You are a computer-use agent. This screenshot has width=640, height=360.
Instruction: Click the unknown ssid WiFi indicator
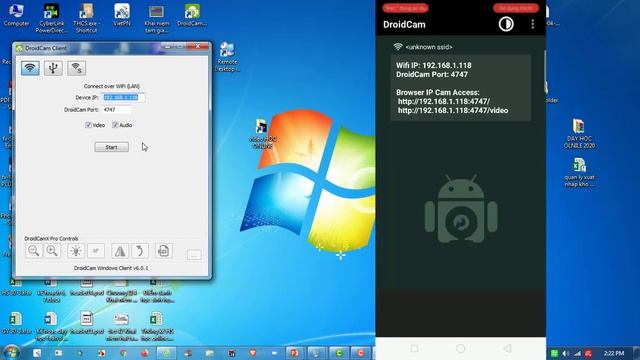point(423,47)
